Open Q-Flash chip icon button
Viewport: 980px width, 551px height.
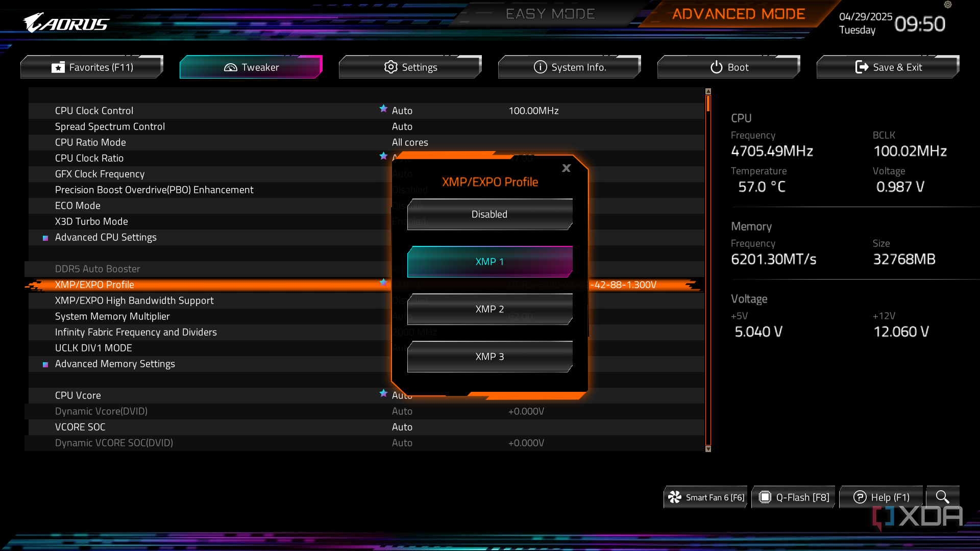[x=765, y=497]
